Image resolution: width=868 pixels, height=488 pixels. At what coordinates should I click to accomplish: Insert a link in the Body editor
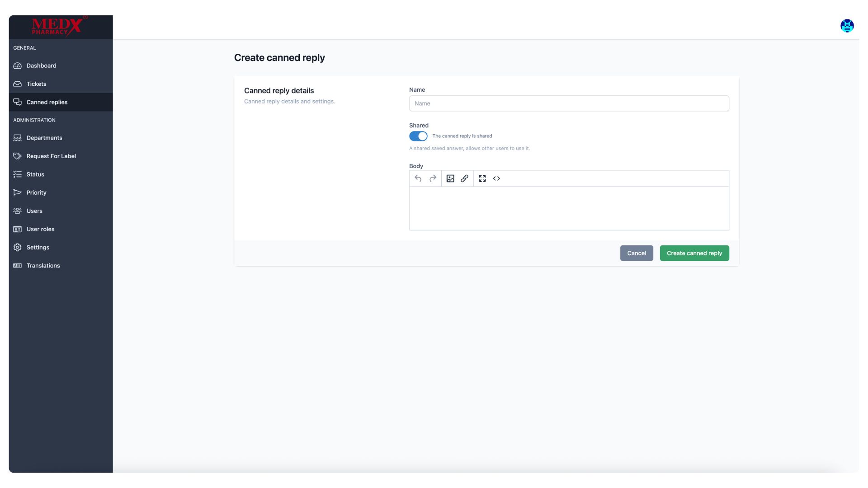point(464,178)
